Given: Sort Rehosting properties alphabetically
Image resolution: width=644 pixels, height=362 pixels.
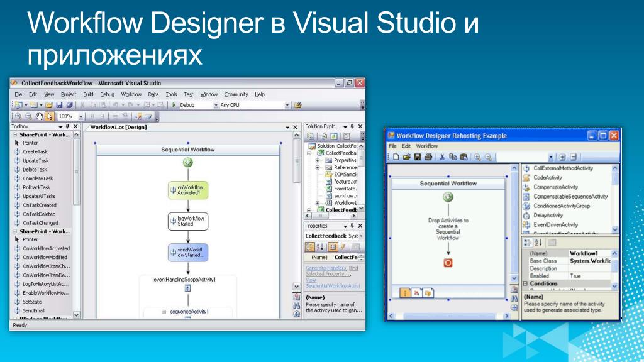Looking at the screenshot, I should click(x=538, y=243).
